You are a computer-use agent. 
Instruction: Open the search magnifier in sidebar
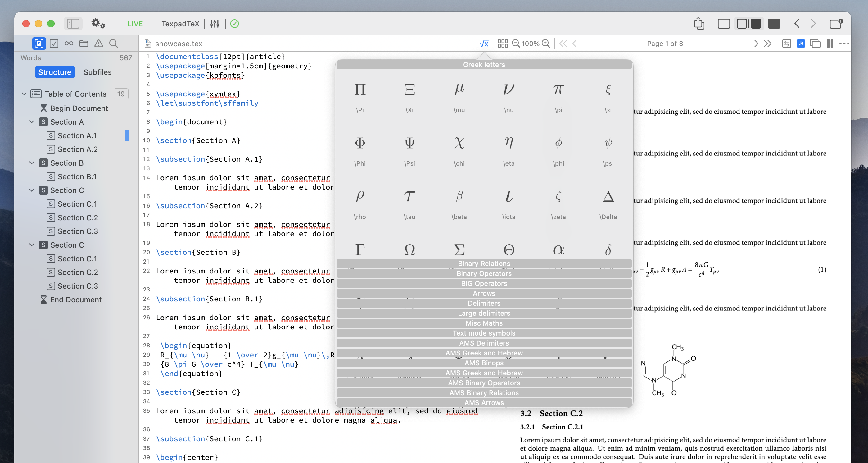[114, 44]
